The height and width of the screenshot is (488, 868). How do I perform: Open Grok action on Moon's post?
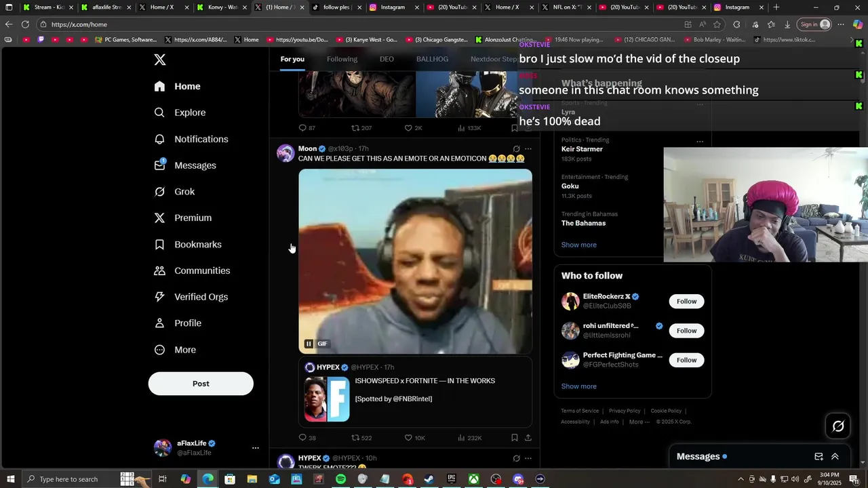pos(516,148)
